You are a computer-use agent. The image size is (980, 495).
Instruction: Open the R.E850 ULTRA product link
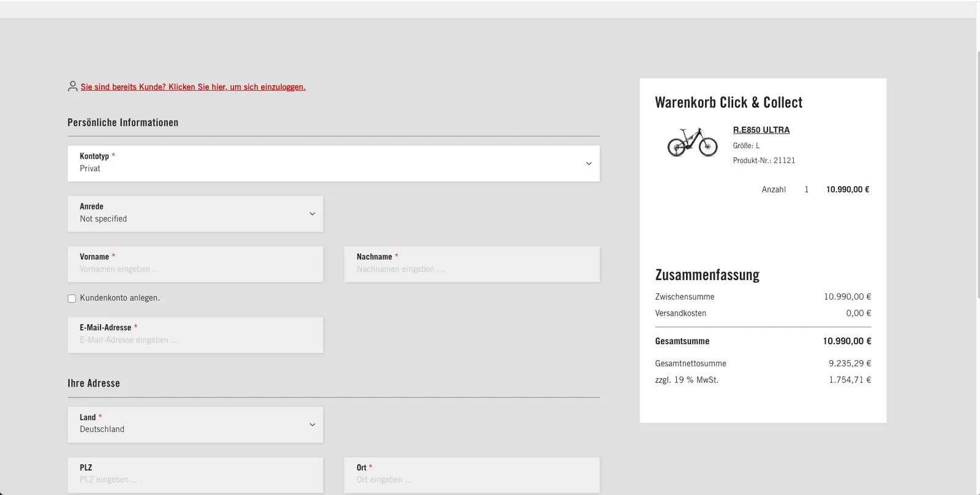pos(761,130)
